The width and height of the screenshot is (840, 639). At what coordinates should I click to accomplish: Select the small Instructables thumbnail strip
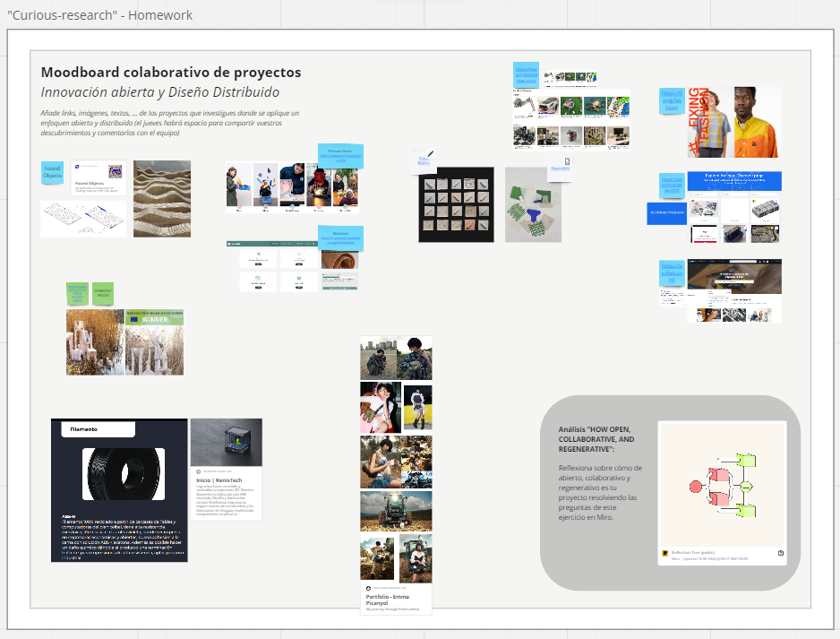pos(570,78)
